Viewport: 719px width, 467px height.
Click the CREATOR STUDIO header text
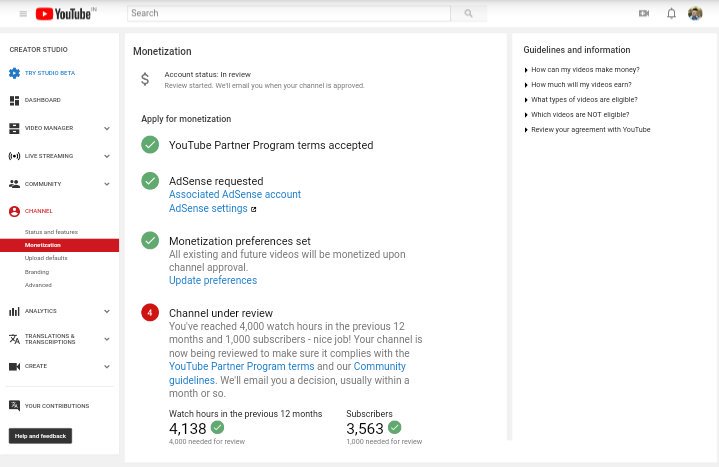pyautogui.click(x=39, y=50)
